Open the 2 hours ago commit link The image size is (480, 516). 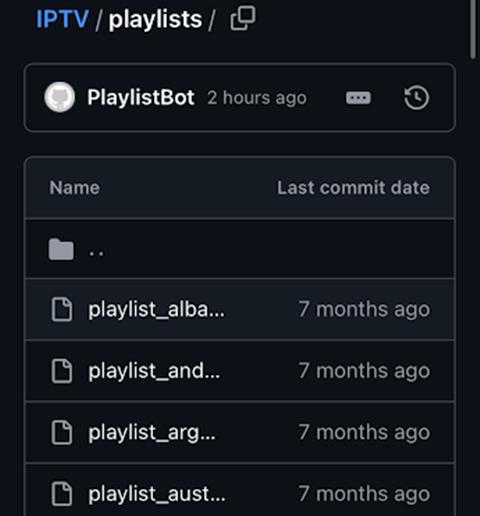point(257,98)
